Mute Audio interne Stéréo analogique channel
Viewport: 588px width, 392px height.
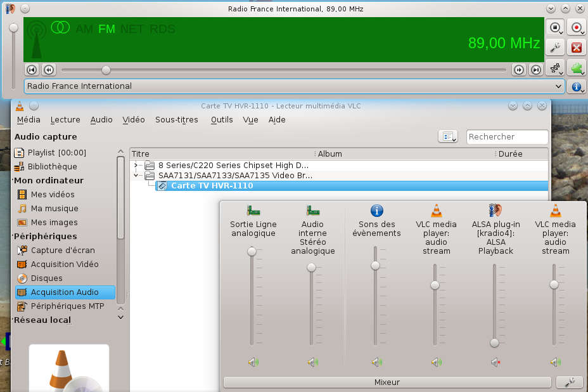click(x=312, y=362)
